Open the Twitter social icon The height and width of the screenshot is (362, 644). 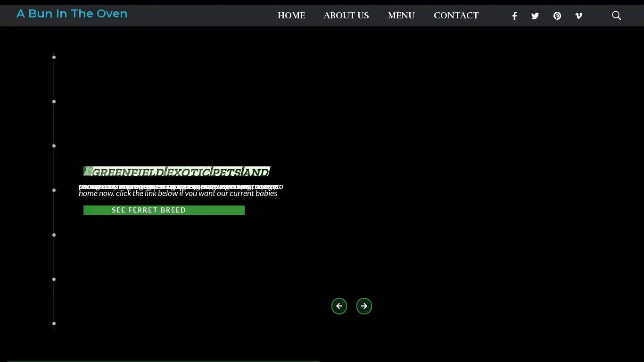coord(535,16)
